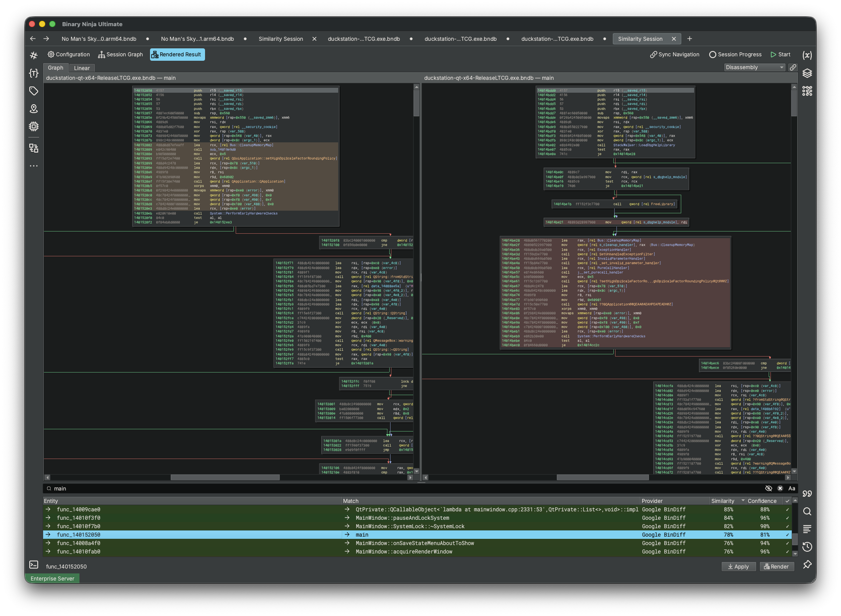Open the scripting console icon
841x616 pixels.
(x=34, y=565)
